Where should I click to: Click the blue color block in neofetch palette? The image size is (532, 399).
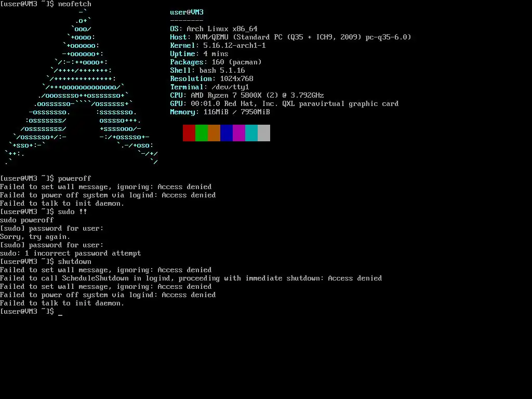pyautogui.click(x=227, y=132)
